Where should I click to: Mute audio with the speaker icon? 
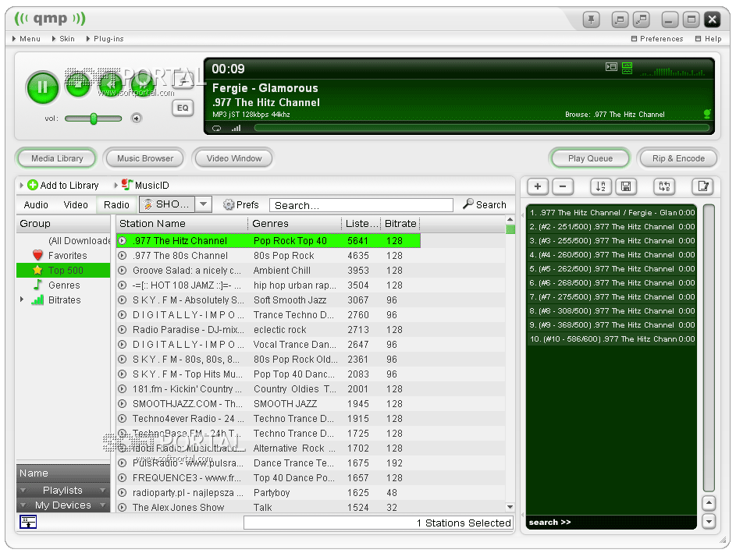[x=136, y=119]
